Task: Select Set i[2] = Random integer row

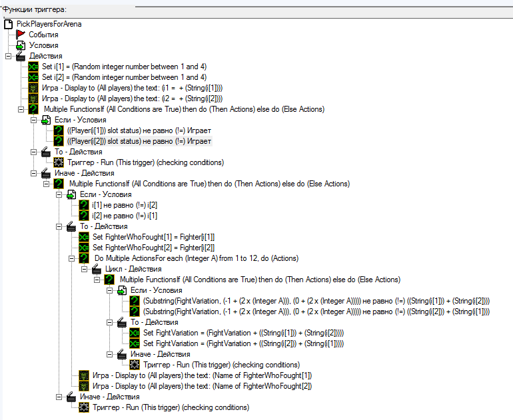Action: click(124, 77)
